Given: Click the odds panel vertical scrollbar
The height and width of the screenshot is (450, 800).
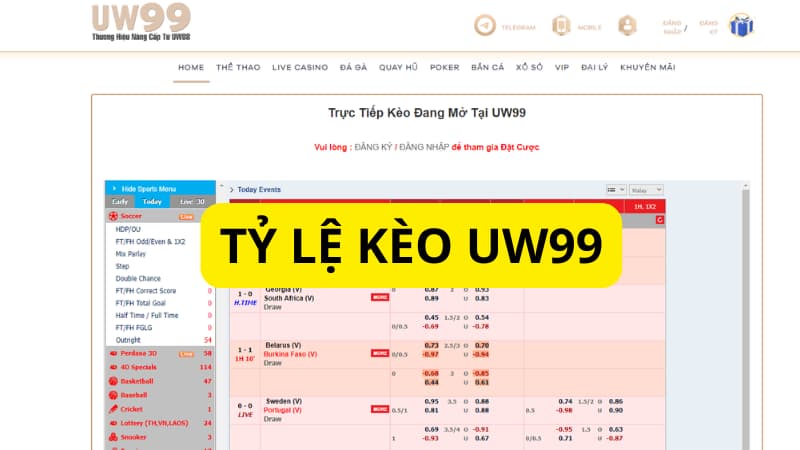Looking at the screenshot, I should tap(745, 316).
